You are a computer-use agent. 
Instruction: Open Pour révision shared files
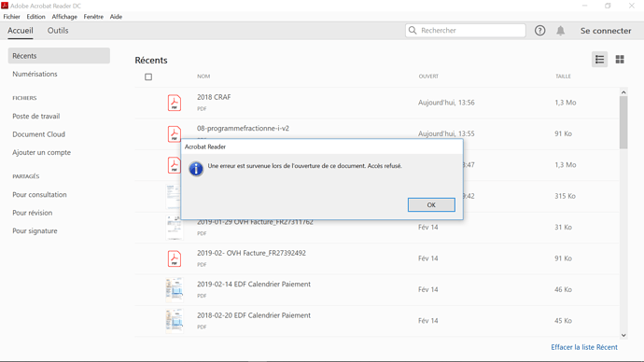click(33, 213)
